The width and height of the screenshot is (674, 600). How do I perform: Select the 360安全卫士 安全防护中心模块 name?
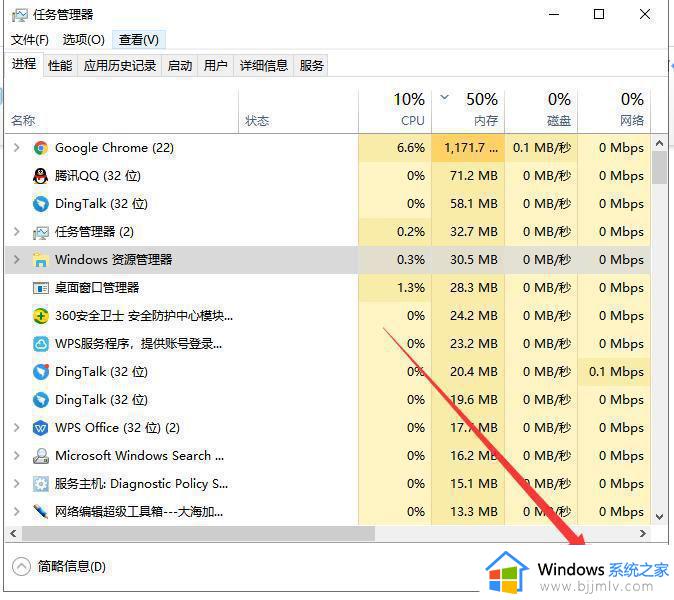click(144, 316)
